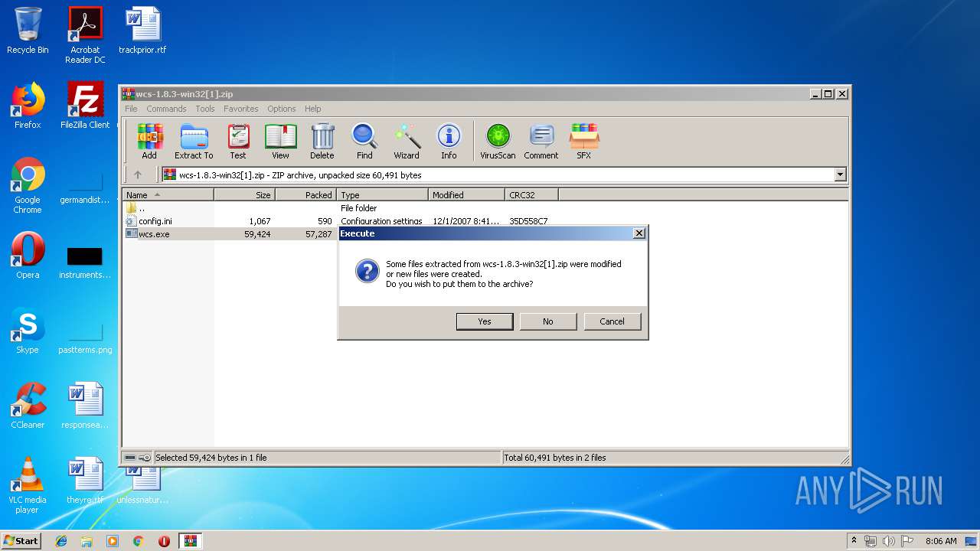Image resolution: width=980 pixels, height=551 pixels.
Task: Click the Firefox desktop icon
Action: (x=28, y=106)
